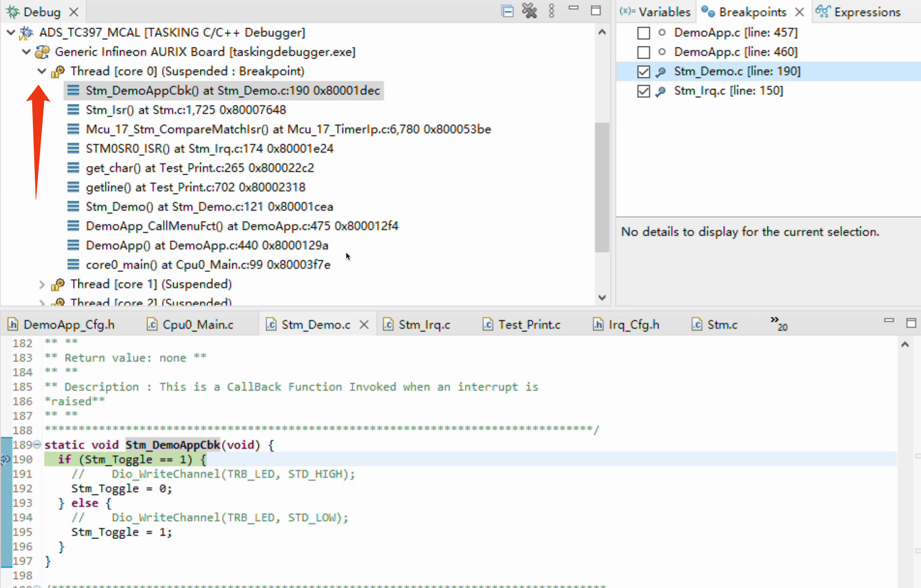Select Stm_Demo() stack frame at line 121
Image resolution: width=921 pixels, height=588 pixels.
pos(209,206)
